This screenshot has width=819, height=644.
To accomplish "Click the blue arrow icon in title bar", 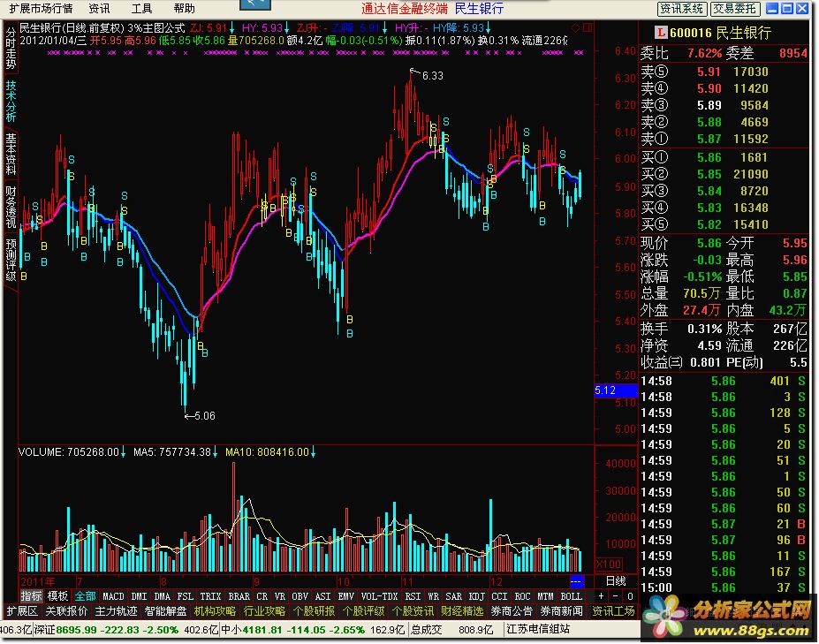I will 255,4.
